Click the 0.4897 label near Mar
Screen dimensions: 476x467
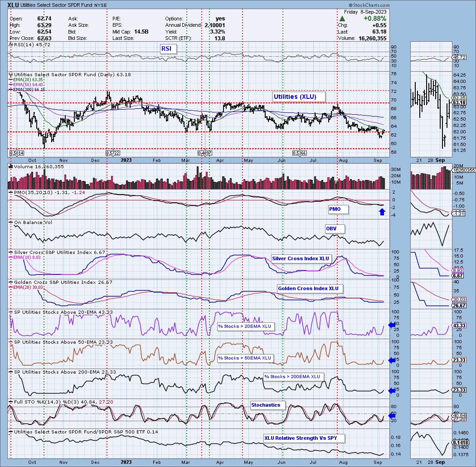(205, 153)
